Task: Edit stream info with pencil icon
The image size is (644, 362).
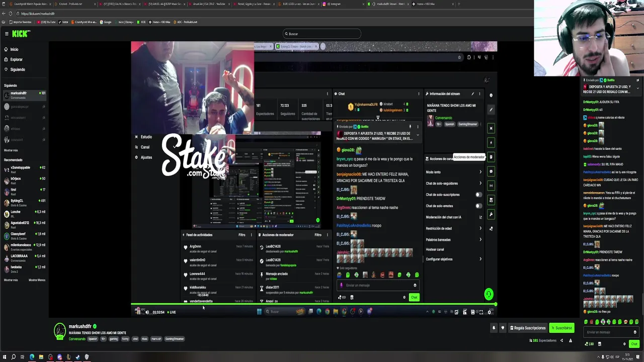Action: point(472,94)
